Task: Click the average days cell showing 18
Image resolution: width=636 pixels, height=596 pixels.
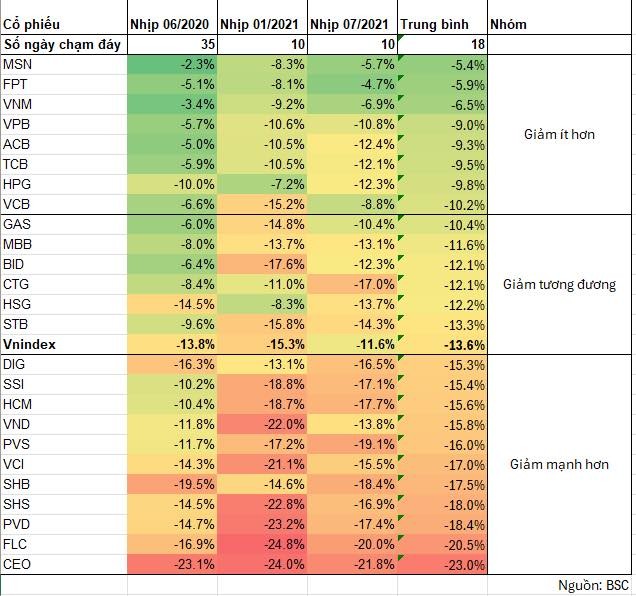Action: point(442,43)
